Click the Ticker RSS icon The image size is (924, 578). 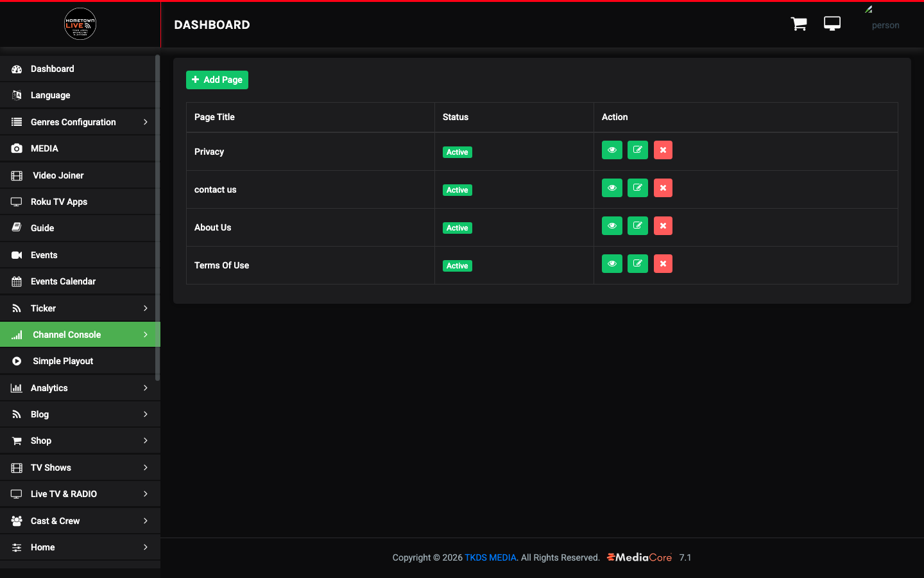tap(17, 308)
